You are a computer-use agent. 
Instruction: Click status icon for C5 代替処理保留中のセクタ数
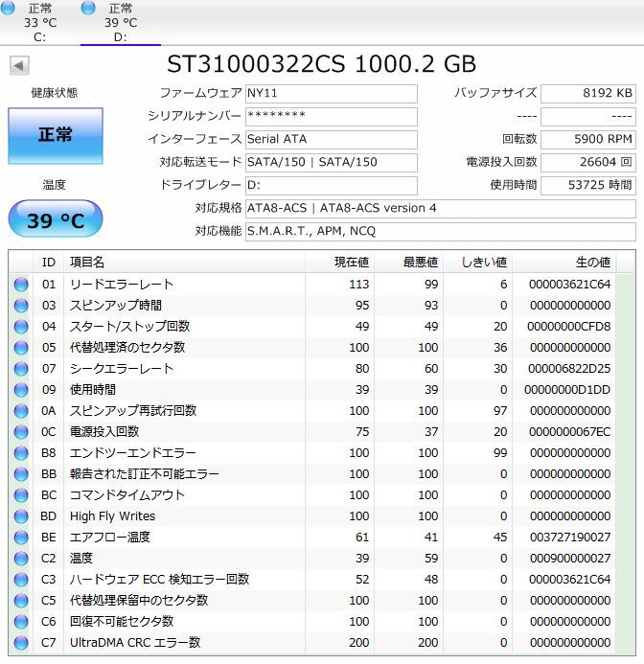(x=21, y=601)
